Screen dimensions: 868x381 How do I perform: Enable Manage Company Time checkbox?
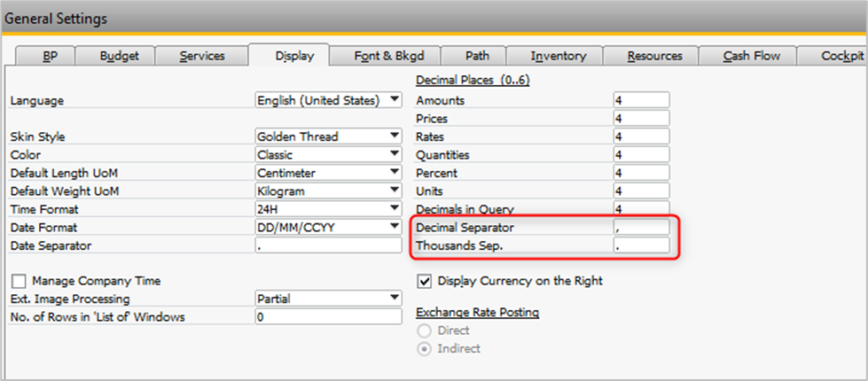tap(19, 281)
